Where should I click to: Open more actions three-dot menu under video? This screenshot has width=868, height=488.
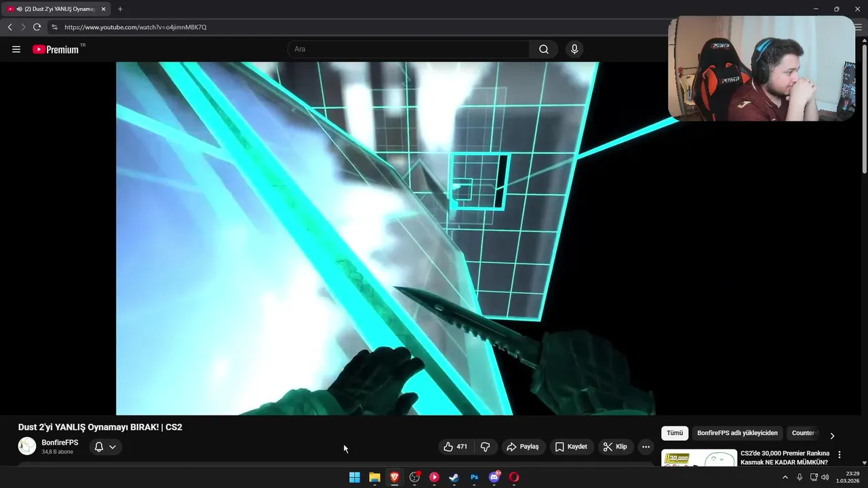(x=646, y=447)
